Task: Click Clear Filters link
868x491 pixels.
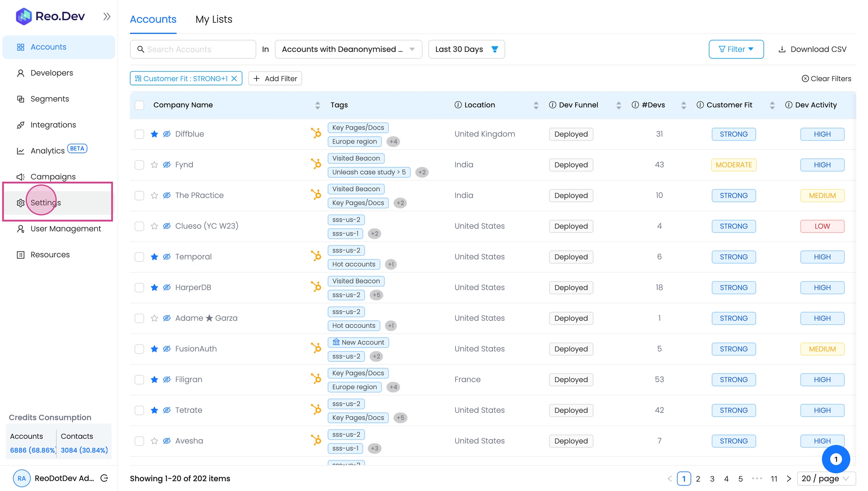Action: [826, 79]
